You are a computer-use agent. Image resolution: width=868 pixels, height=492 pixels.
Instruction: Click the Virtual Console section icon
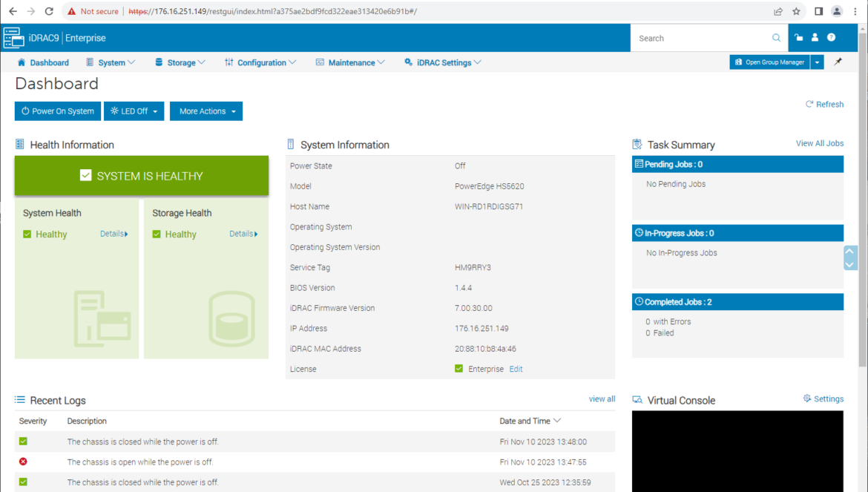pyautogui.click(x=637, y=399)
